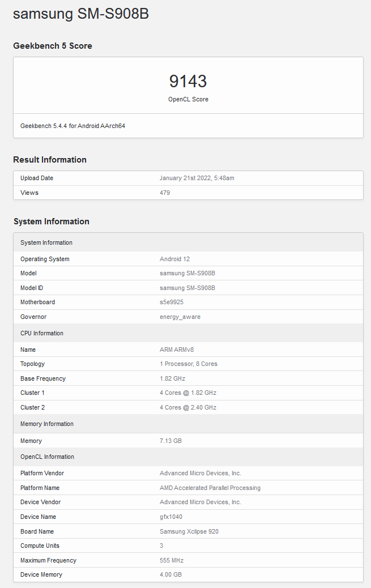Click the 'Memory Information' section header

coord(188,424)
